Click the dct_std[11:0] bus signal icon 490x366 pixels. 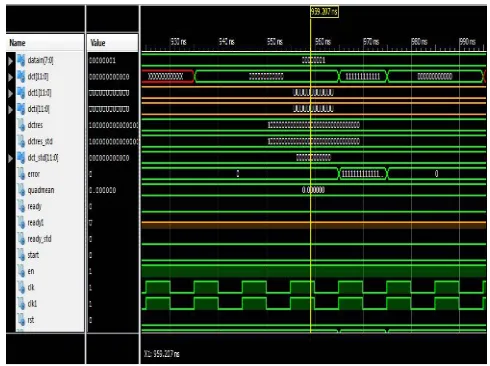21,158
